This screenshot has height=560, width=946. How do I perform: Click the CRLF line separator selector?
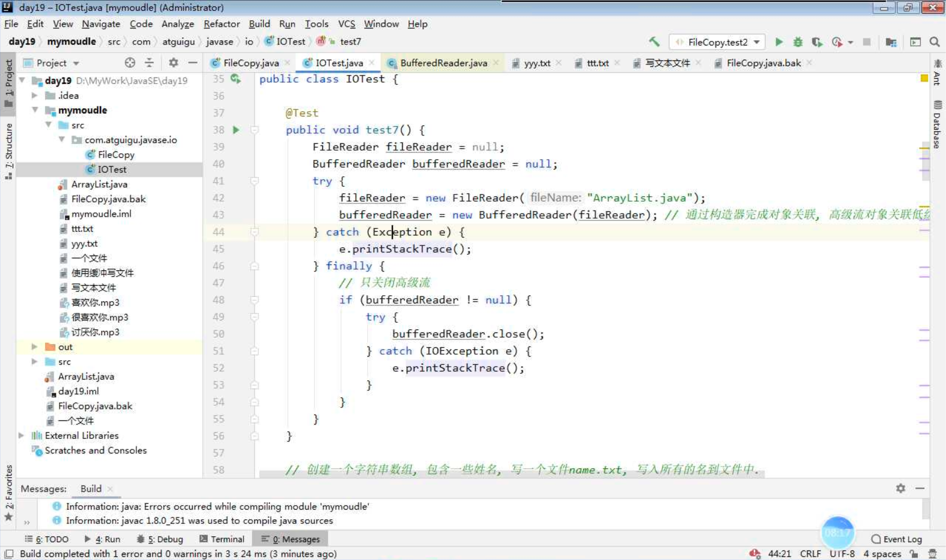point(810,554)
